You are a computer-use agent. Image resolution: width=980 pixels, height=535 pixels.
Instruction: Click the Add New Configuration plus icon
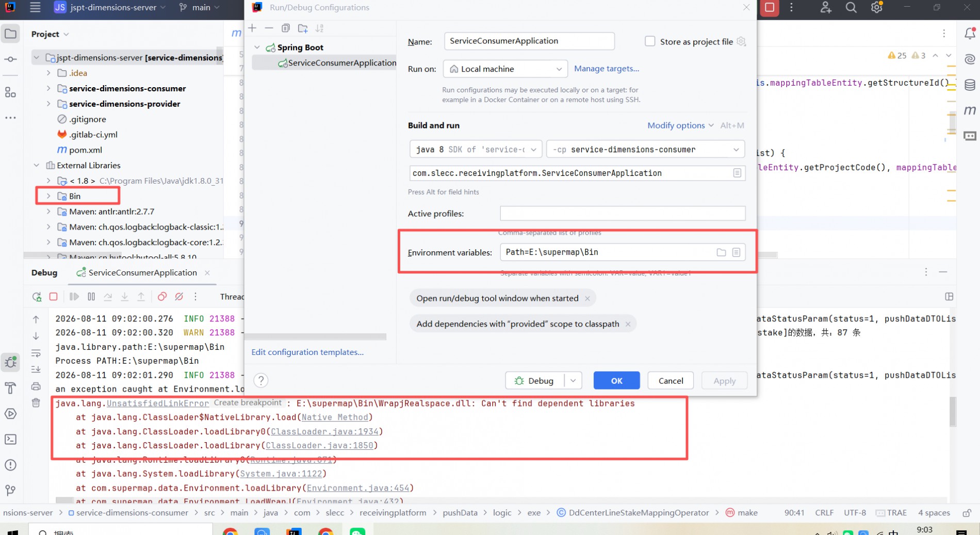[x=252, y=28]
